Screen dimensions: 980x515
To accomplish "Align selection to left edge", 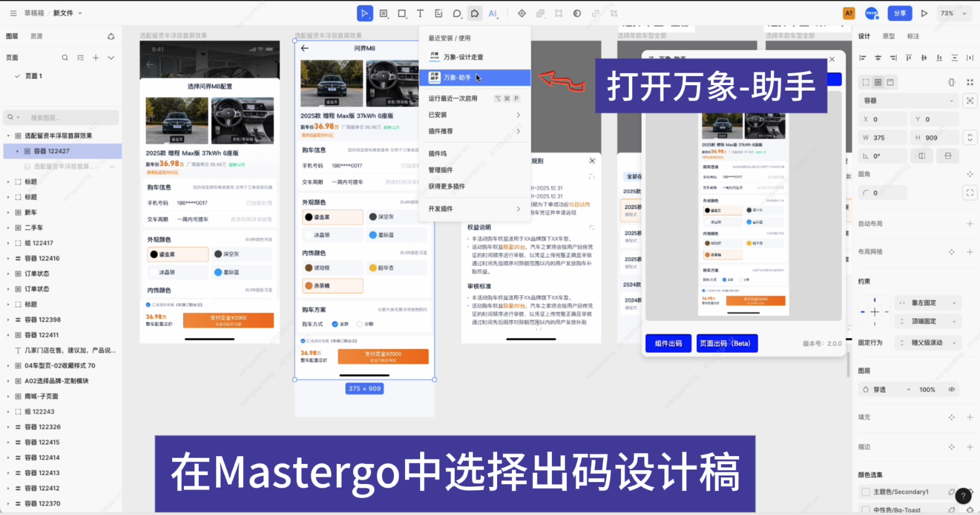I will (863, 58).
